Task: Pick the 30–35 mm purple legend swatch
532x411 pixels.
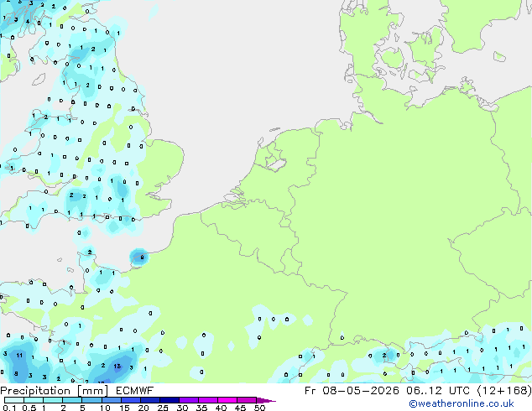Action: pyautogui.click(x=189, y=400)
